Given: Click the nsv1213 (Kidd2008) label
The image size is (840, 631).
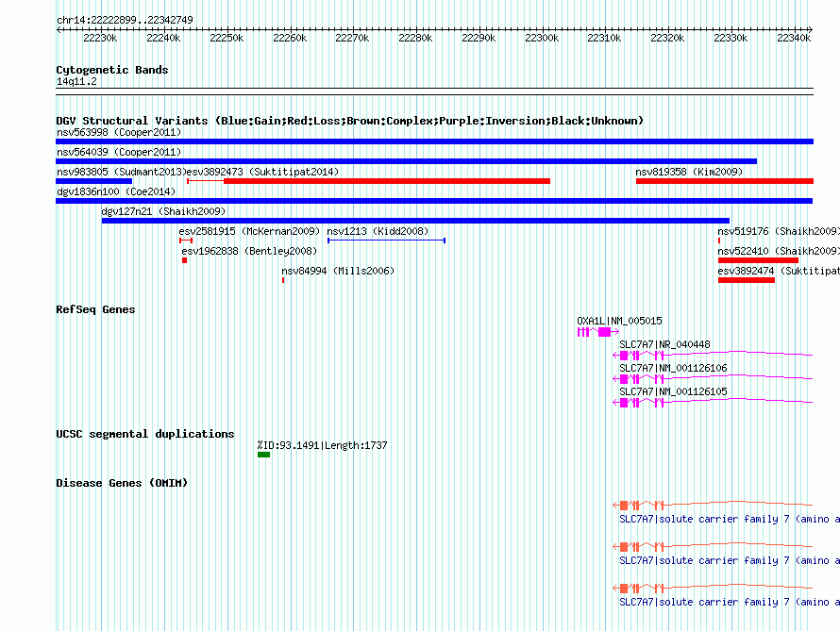Looking at the screenshot, I should 378,232.
